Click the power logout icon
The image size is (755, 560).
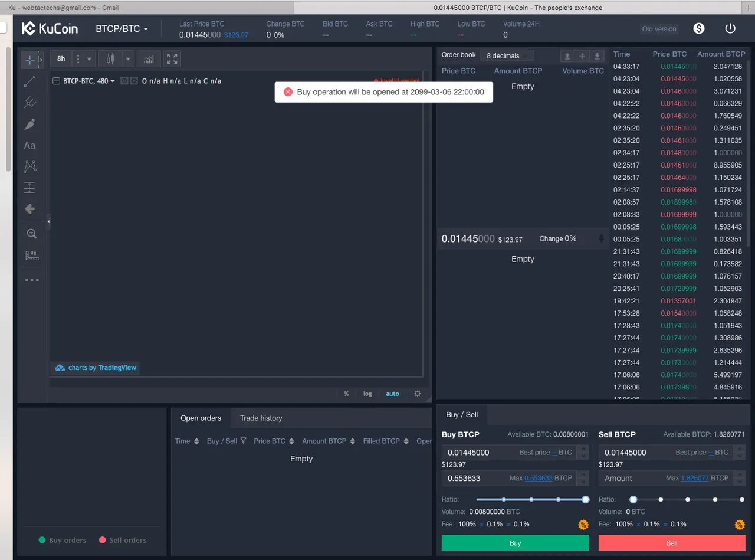(730, 28)
